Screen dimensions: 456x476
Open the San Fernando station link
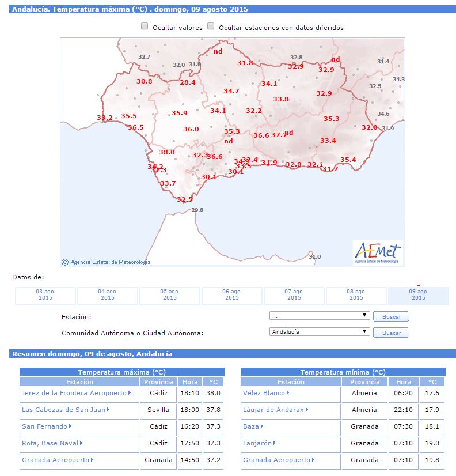(x=44, y=426)
